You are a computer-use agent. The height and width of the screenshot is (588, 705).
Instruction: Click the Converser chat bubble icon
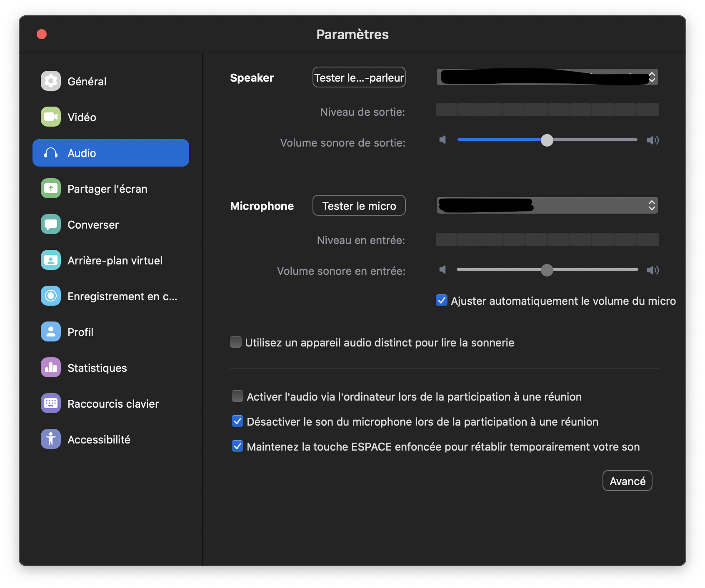coord(51,224)
